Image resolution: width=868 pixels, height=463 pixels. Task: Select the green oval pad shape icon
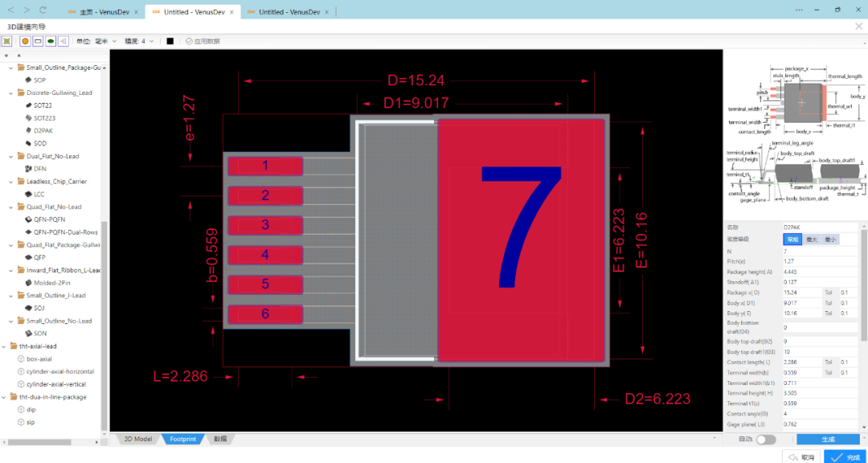click(x=51, y=41)
